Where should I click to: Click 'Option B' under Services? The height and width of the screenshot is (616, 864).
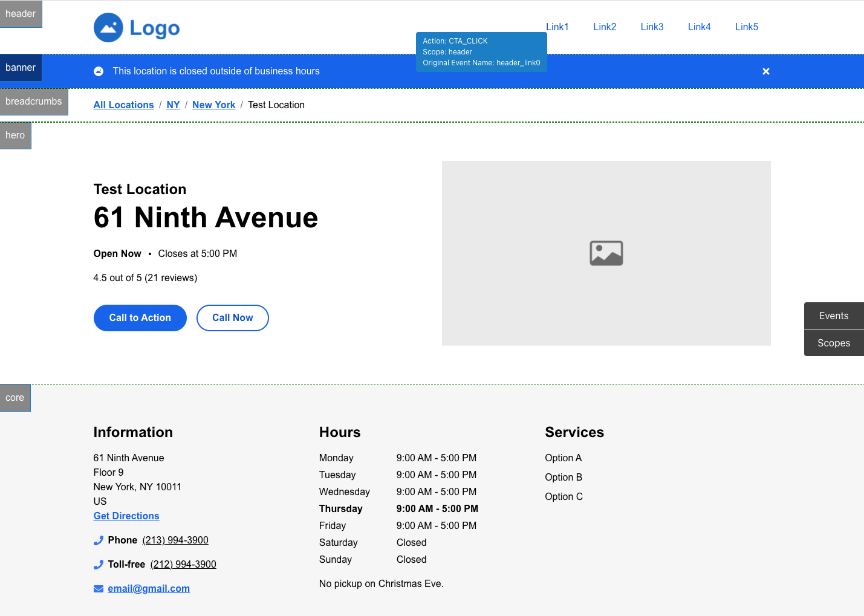pos(564,478)
